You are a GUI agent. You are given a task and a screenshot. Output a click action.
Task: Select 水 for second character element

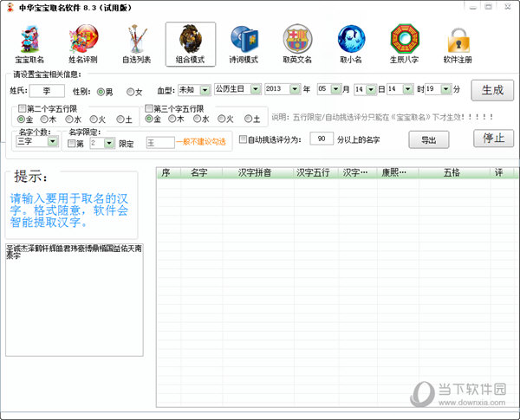[x=69, y=119]
